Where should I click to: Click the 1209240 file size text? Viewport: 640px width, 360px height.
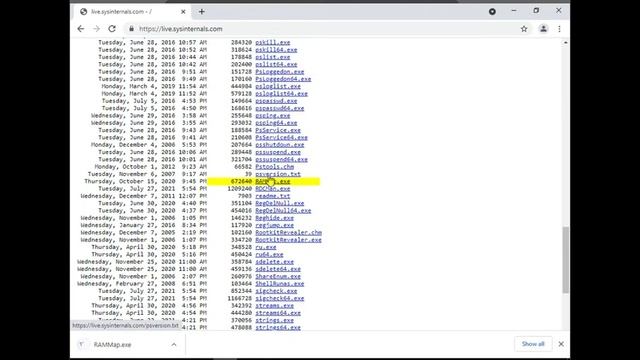(x=240, y=189)
